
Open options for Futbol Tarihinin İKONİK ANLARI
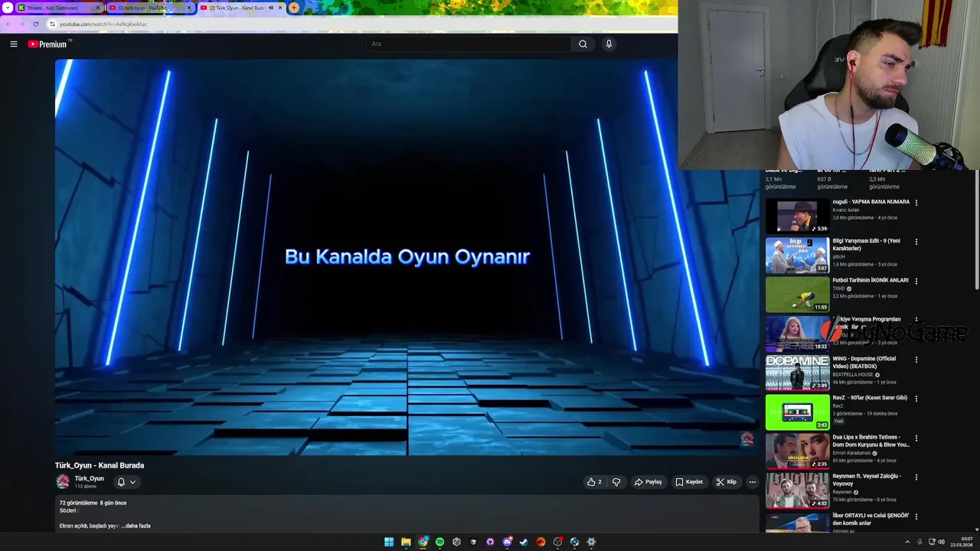click(916, 281)
